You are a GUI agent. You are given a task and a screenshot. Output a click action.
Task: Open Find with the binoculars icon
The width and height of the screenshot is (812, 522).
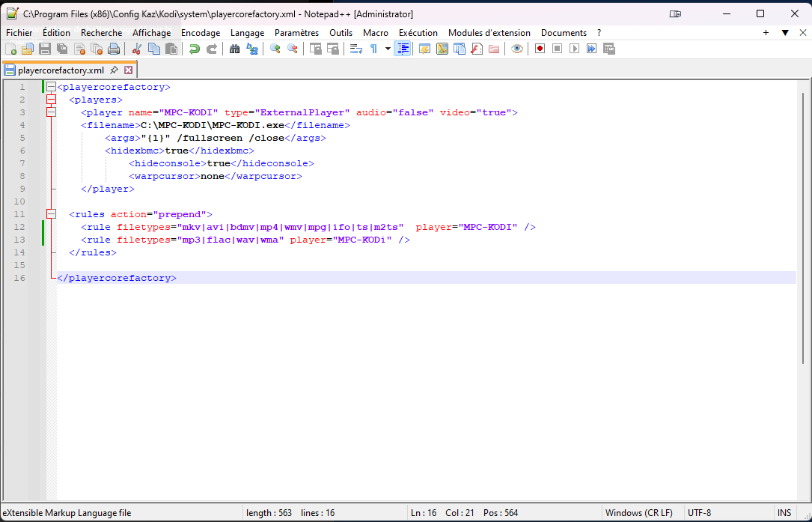click(x=234, y=49)
